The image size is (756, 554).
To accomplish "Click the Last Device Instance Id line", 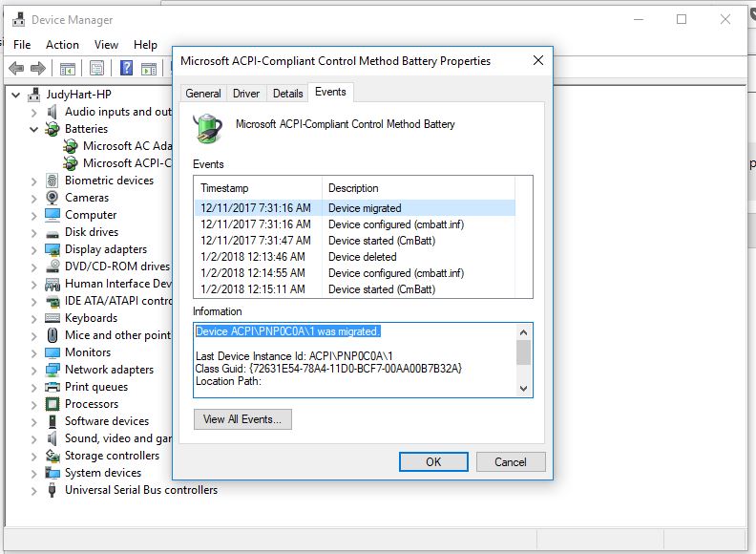I will point(294,356).
